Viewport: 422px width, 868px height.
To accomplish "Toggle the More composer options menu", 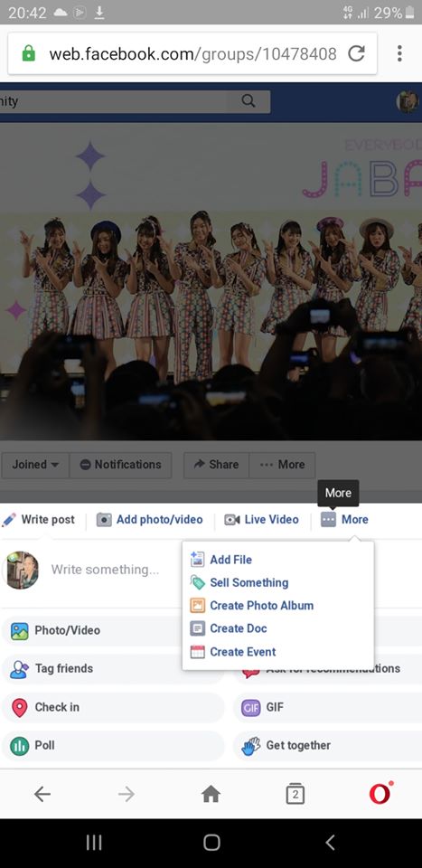I will (x=344, y=520).
